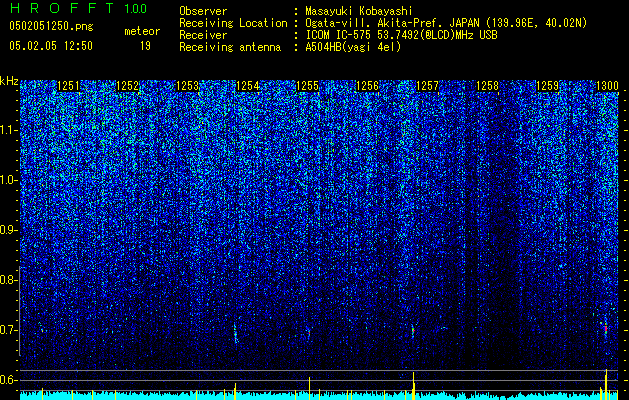Click the 1256 time marker
The width and height of the screenshot is (629, 400).
tap(367, 86)
